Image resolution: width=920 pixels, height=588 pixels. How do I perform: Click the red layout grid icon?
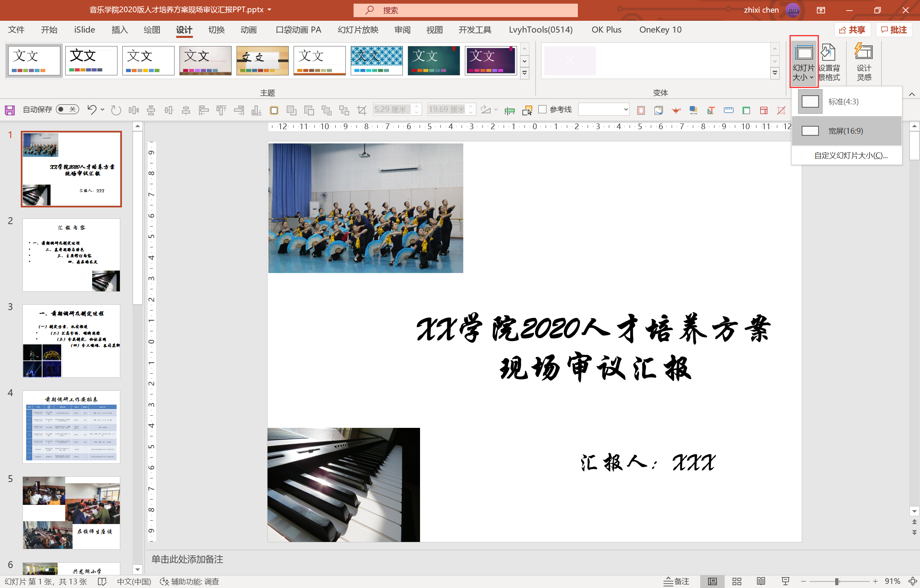click(x=764, y=110)
